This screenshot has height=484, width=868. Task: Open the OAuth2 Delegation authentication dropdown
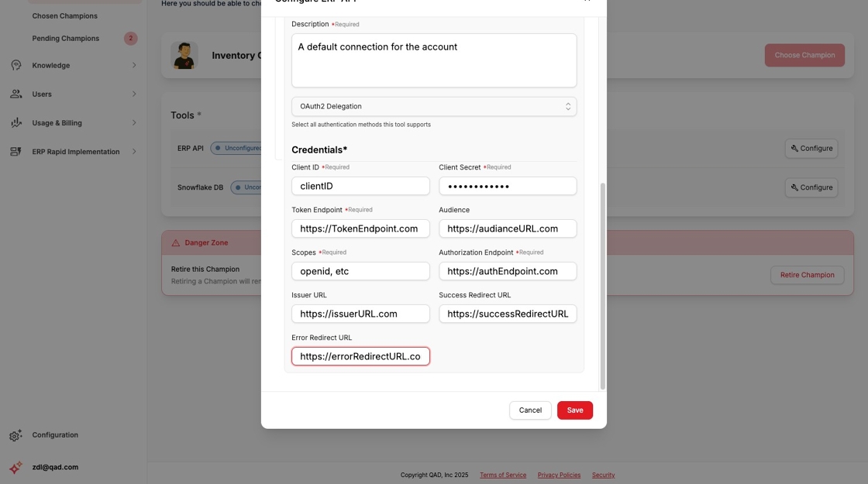(x=434, y=106)
